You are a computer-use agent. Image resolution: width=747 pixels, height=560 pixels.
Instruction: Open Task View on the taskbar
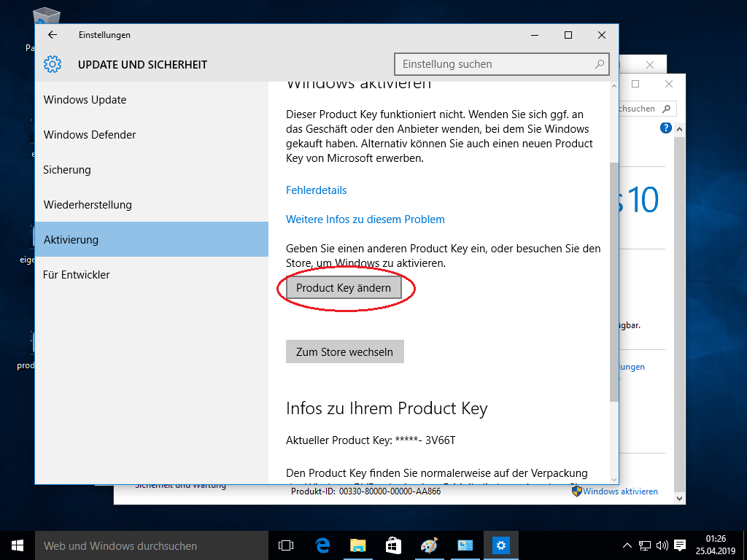[x=285, y=545]
